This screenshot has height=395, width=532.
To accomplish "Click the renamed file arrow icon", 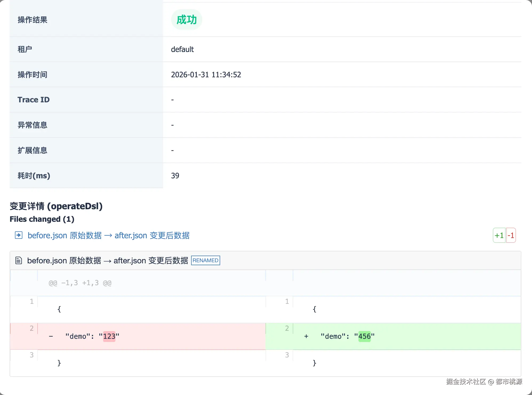I will [x=18, y=235].
